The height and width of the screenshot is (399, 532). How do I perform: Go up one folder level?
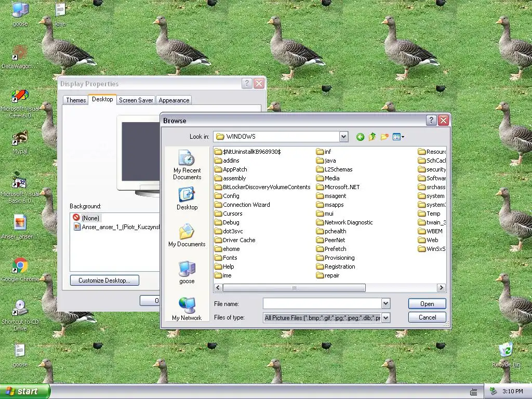tap(372, 137)
